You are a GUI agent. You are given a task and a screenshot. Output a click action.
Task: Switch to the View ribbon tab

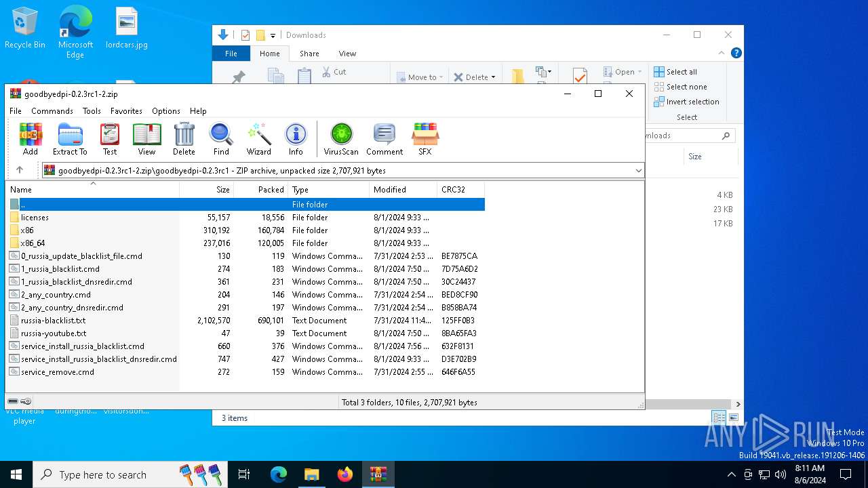pyautogui.click(x=347, y=54)
